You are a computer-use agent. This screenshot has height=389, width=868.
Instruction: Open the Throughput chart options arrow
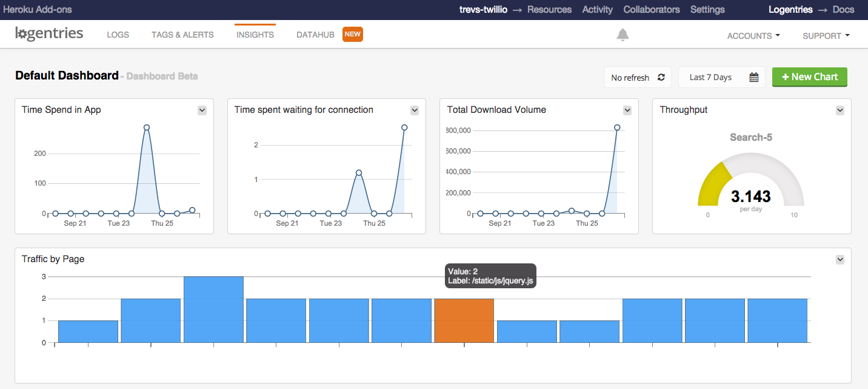840,110
